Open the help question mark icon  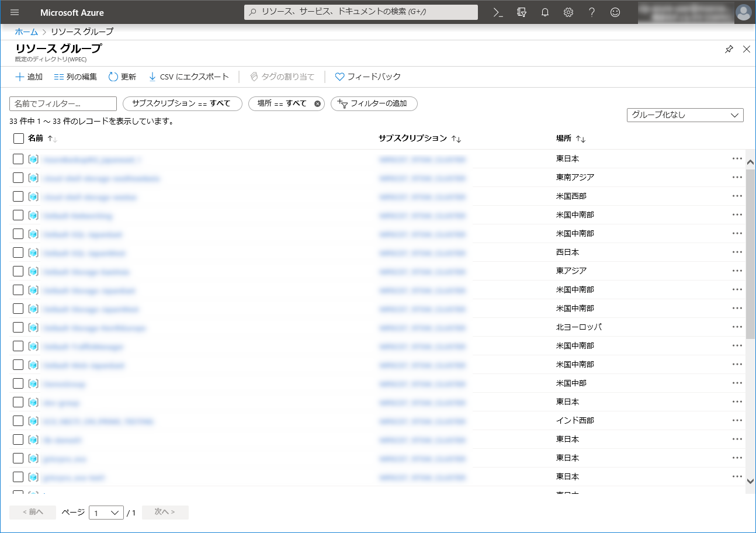pos(592,12)
